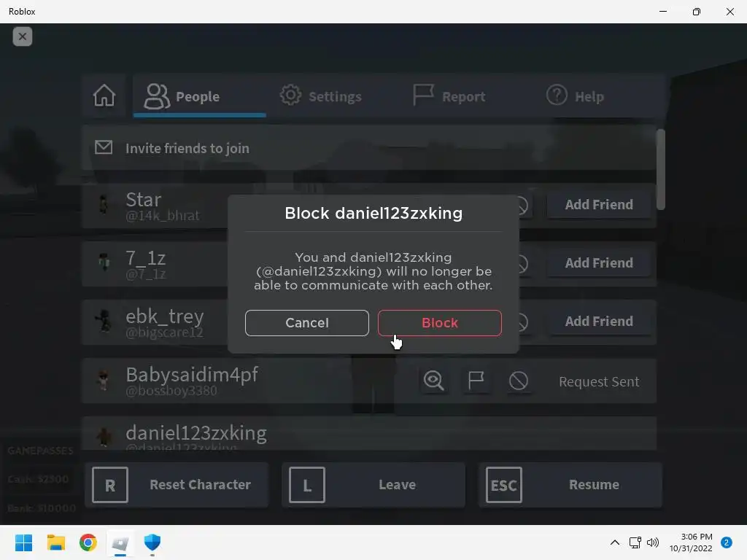Screen dimensions: 747x560
Task: Add ebk_trey as a friend
Action: pyautogui.click(x=599, y=322)
